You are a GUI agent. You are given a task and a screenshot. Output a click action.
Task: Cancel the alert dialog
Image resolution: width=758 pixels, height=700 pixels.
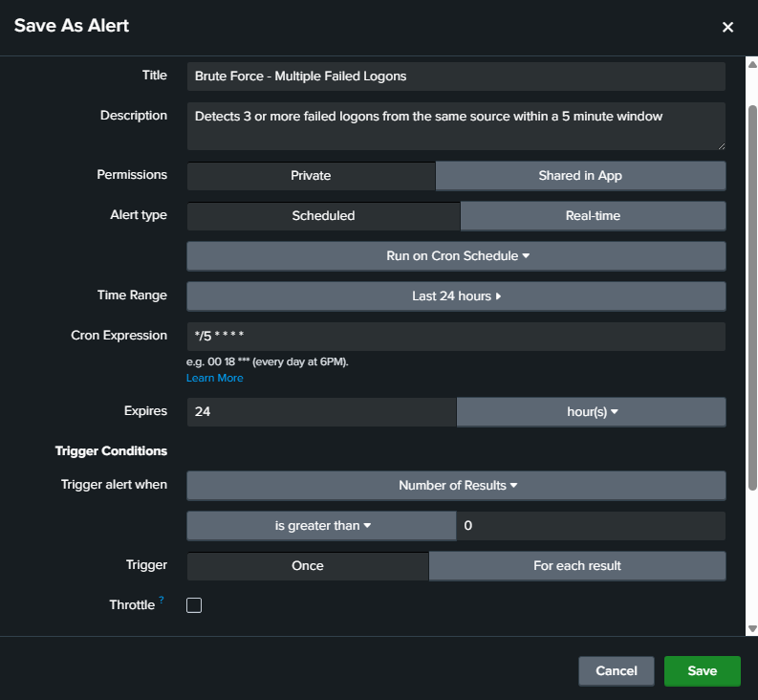[617, 671]
